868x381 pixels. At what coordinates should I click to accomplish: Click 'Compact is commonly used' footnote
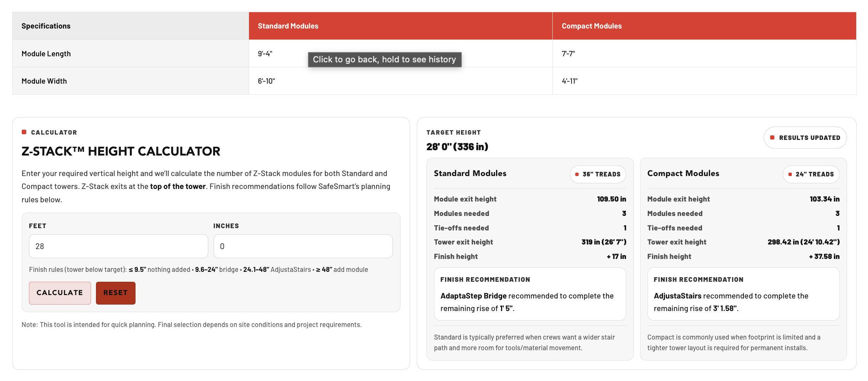point(734,343)
